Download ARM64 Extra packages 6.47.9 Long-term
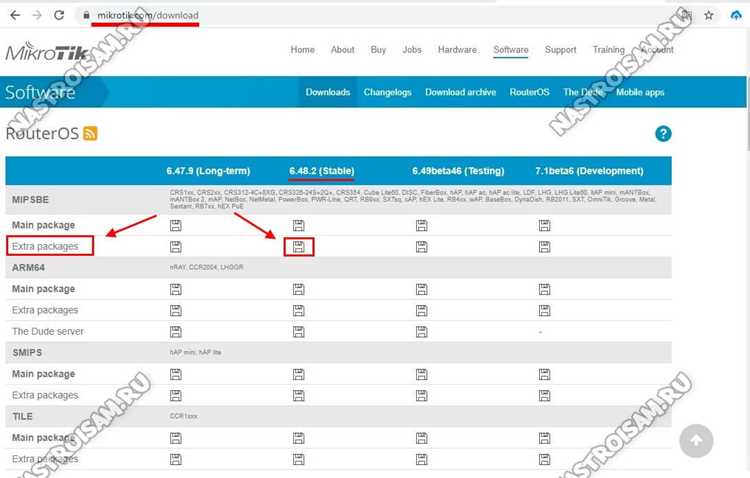 point(176,311)
